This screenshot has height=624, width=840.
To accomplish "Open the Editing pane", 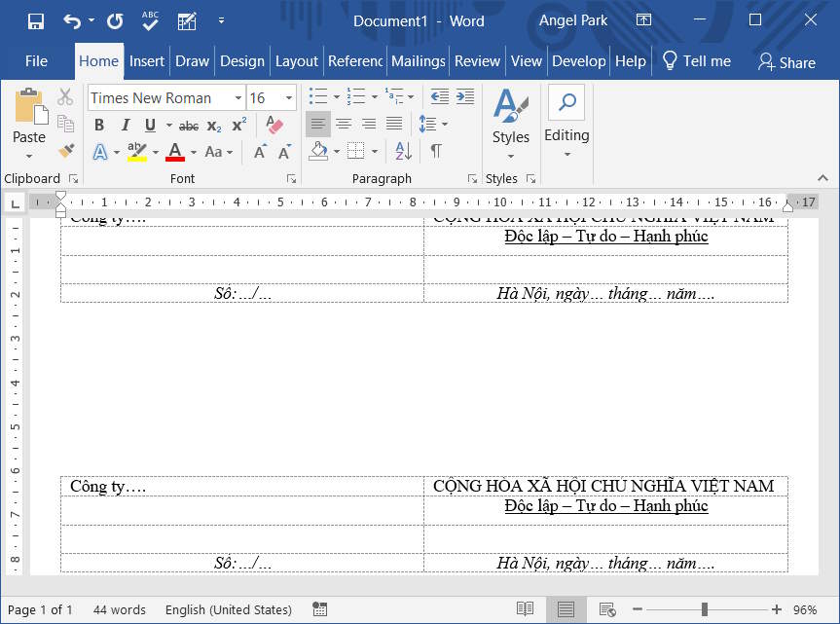I will pyautogui.click(x=566, y=116).
